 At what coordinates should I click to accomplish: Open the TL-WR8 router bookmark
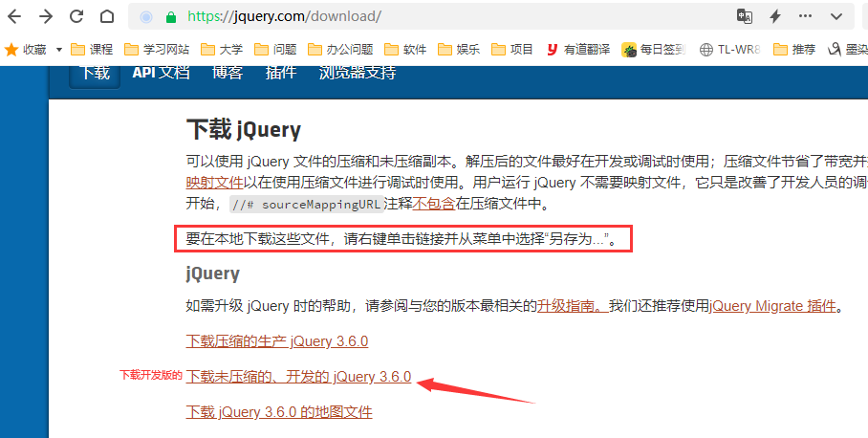[729, 50]
